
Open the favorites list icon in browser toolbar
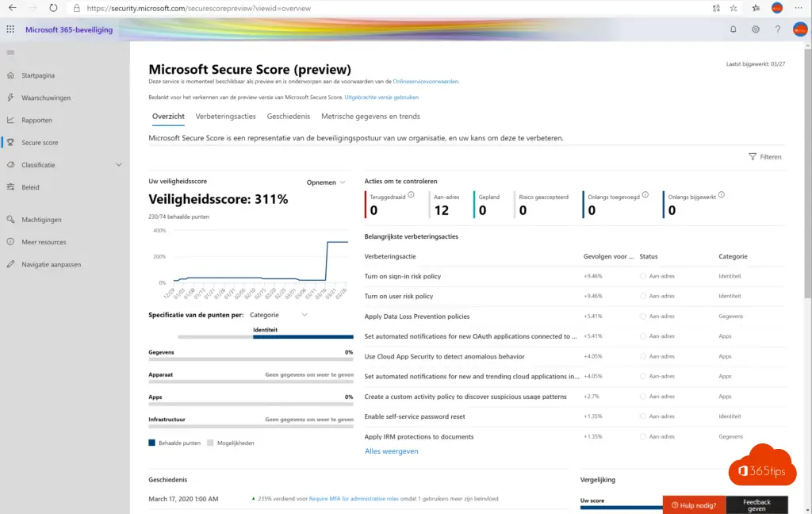[756, 8]
